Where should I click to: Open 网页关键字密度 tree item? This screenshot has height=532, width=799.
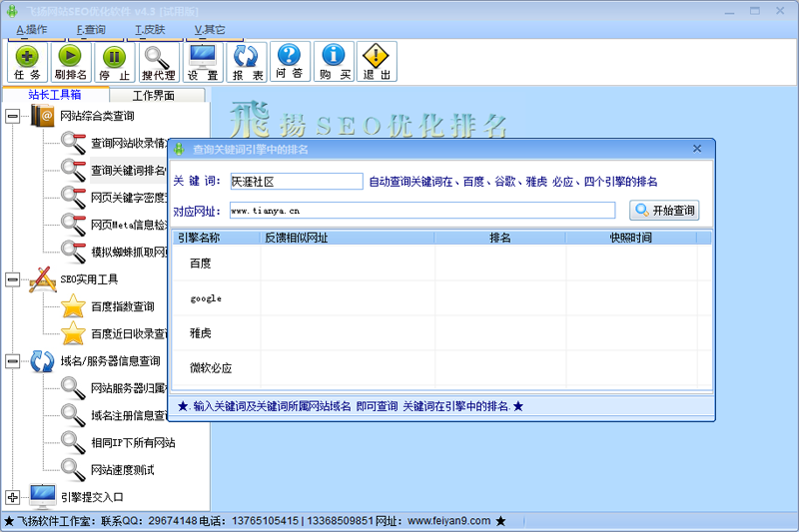click(129, 198)
